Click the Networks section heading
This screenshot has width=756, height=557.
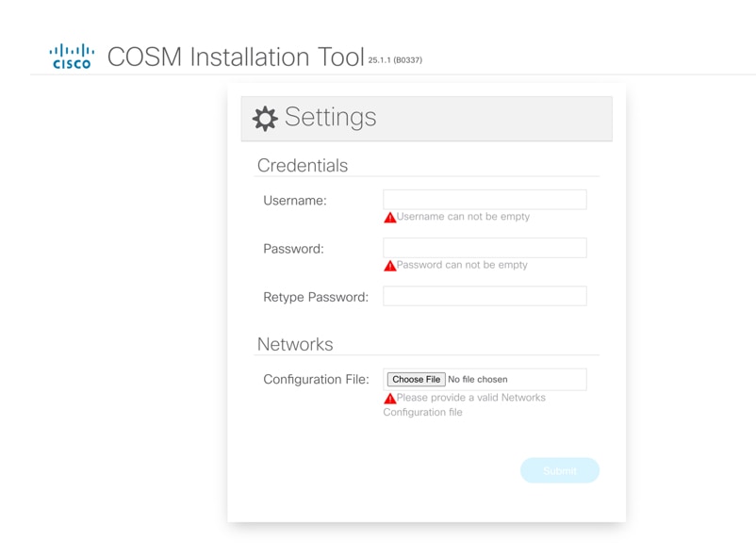(x=295, y=345)
